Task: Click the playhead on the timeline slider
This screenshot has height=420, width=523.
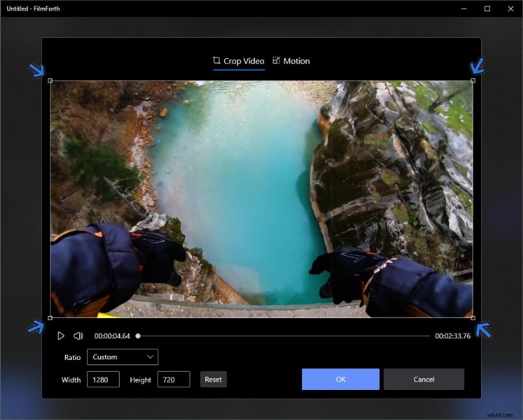Action: [137, 335]
